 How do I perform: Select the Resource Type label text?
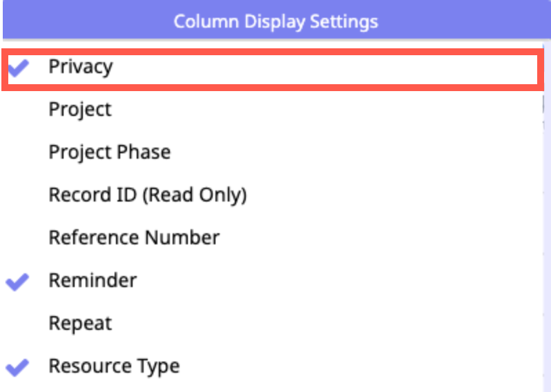click(114, 366)
